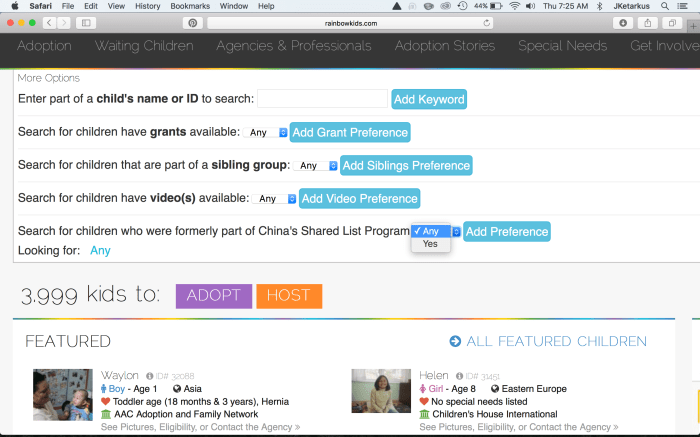Open Waylon's profile photo thumbnail

(63, 394)
